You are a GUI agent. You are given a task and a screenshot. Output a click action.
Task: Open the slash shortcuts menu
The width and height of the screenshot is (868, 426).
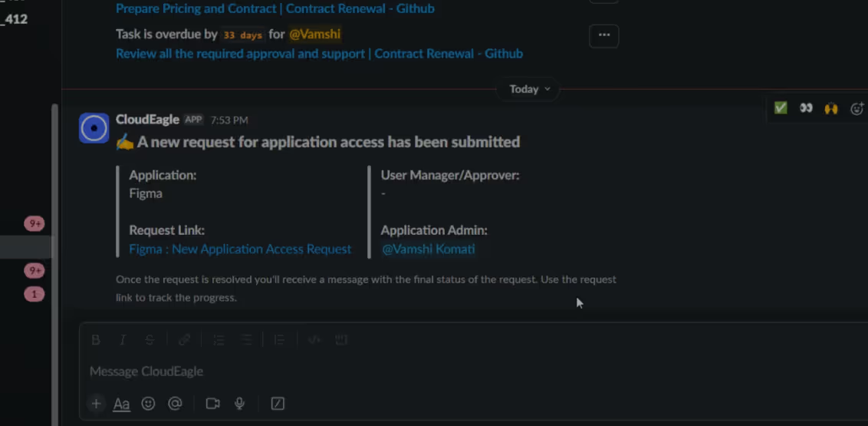coord(278,404)
